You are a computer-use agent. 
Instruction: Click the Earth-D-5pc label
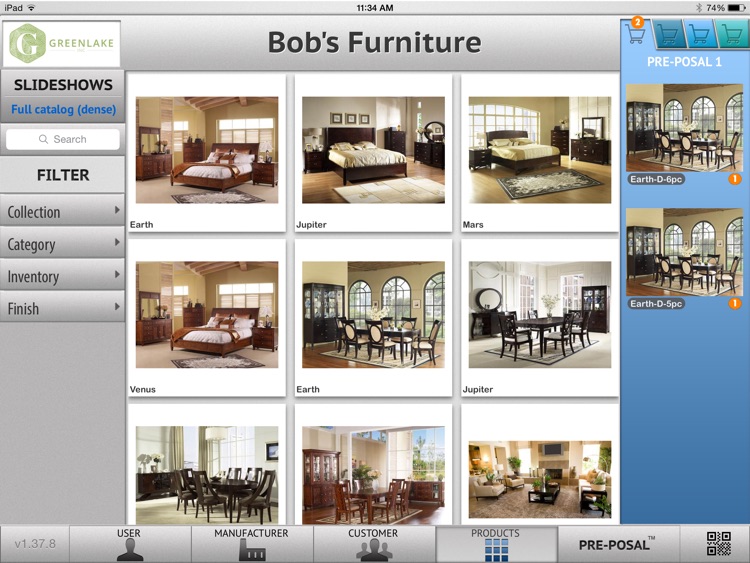point(656,304)
